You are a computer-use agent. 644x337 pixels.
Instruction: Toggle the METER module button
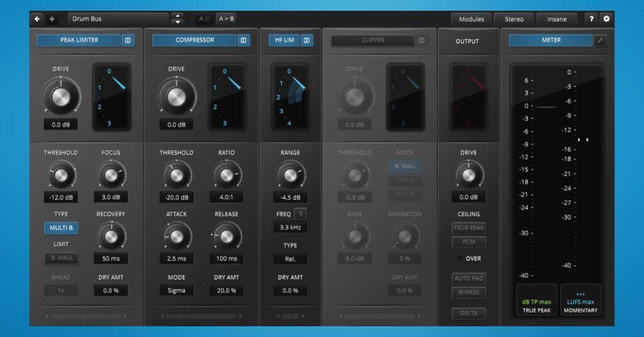point(551,40)
